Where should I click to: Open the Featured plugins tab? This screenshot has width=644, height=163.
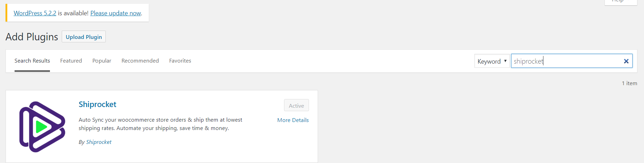[x=71, y=61]
